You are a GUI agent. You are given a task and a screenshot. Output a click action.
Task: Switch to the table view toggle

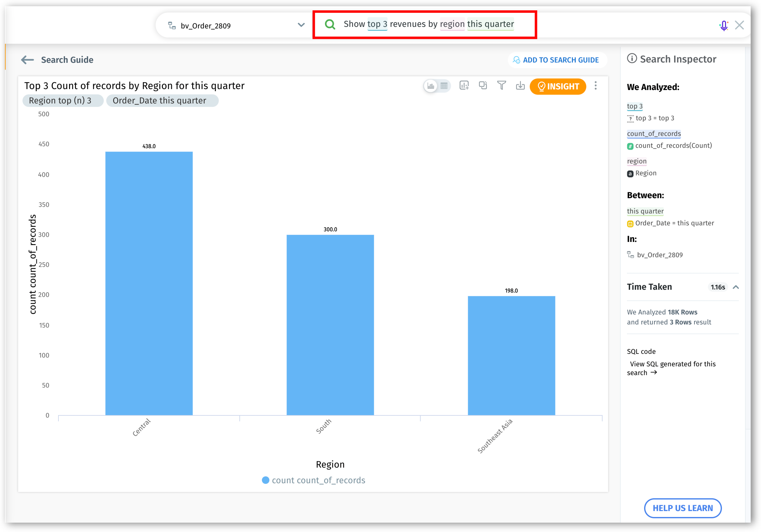(x=444, y=86)
